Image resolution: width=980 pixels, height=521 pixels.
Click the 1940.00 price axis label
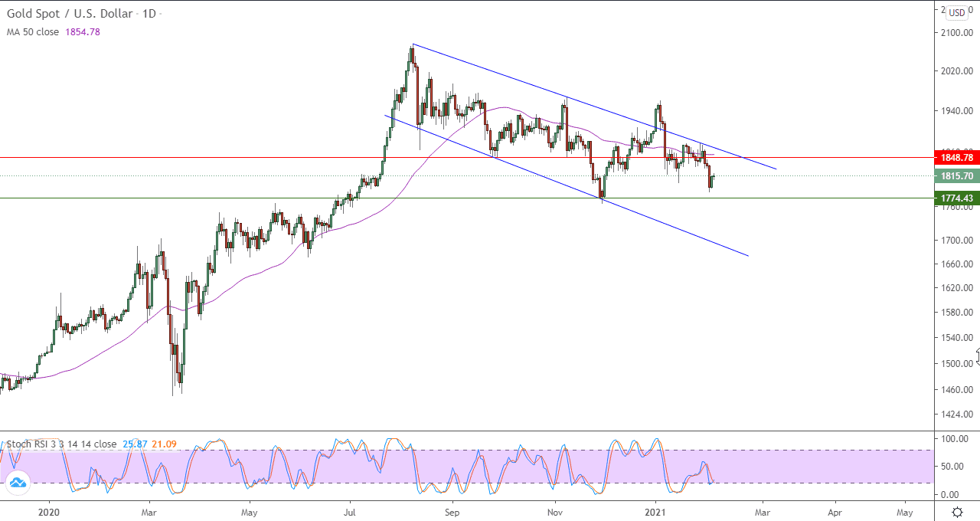pos(957,111)
